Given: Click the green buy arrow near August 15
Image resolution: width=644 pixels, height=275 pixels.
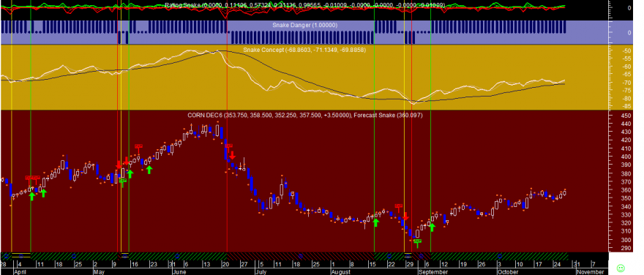Looking at the screenshot, I should tap(376, 222).
